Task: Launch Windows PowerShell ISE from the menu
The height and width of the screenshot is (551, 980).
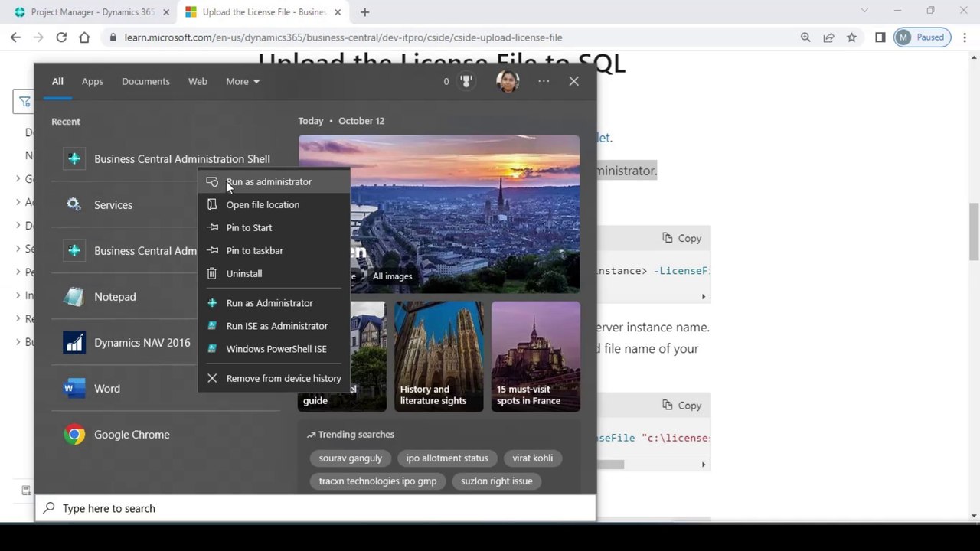Action: tap(273, 349)
